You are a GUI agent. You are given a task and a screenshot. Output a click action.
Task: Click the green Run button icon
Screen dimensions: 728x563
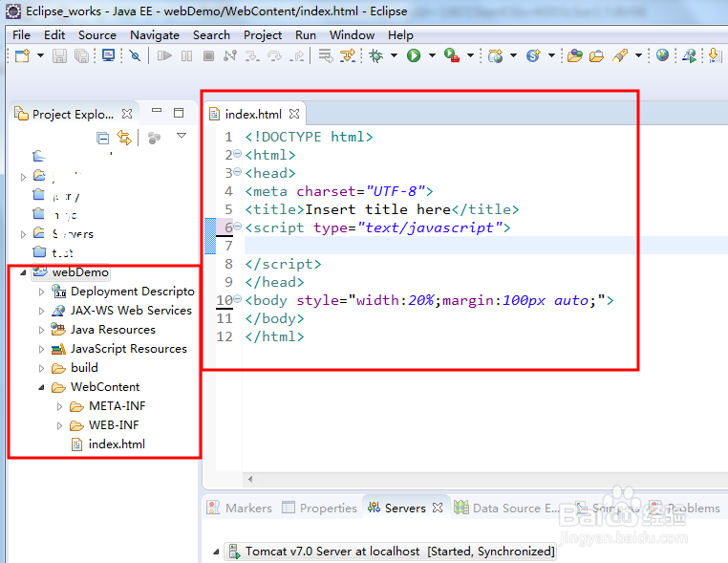click(x=414, y=55)
